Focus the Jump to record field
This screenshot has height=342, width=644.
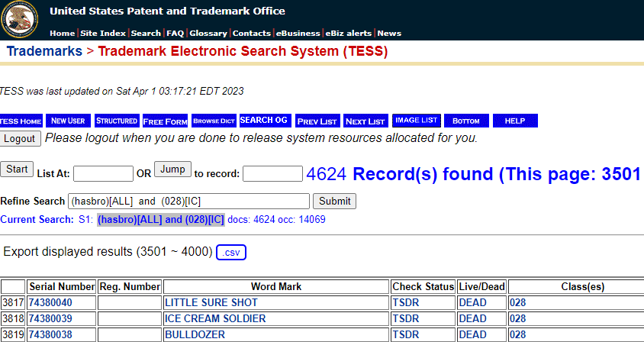click(x=272, y=174)
